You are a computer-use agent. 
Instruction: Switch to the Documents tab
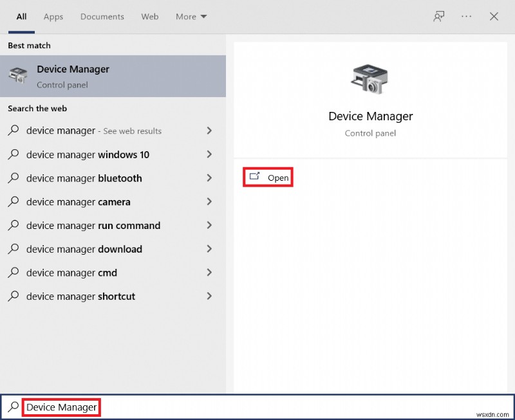pos(102,17)
